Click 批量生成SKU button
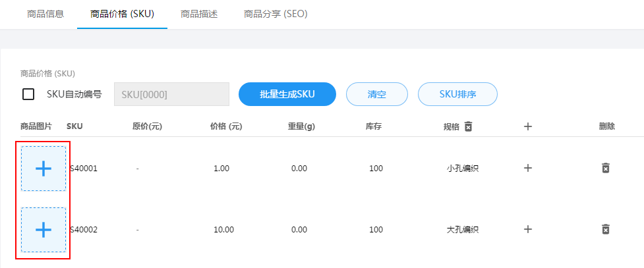Screen dimensions: 644x268 287,94
